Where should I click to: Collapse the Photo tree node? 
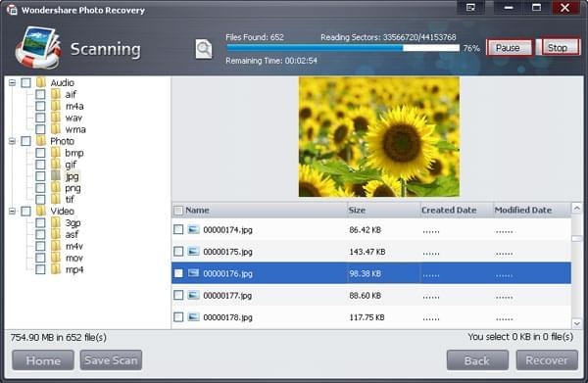click(12, 141)
